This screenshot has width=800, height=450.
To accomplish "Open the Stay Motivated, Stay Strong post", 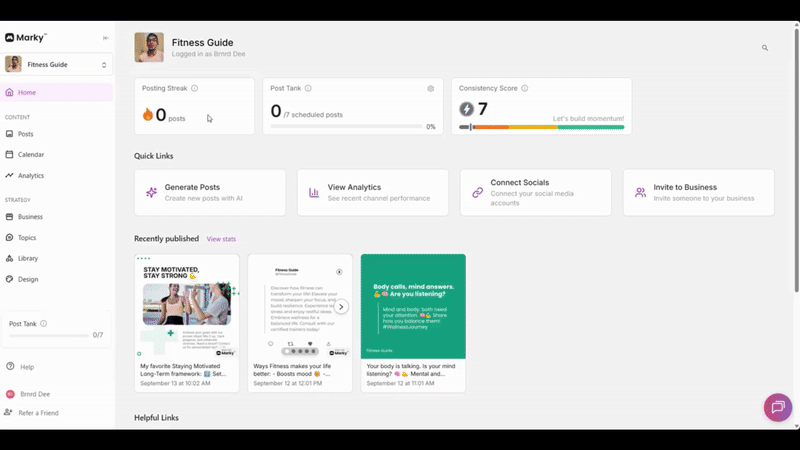I will coord(187,323).
